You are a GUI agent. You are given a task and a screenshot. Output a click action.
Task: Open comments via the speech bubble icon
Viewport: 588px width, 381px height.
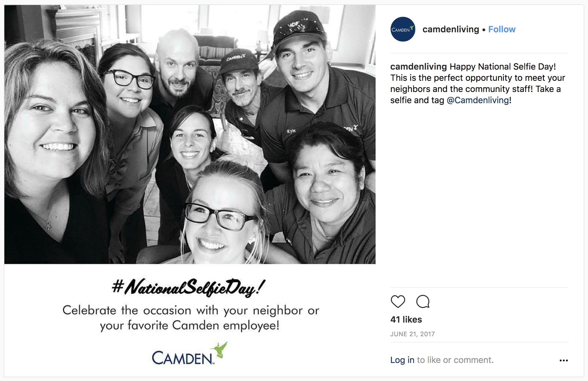click(x=423, y=301)
